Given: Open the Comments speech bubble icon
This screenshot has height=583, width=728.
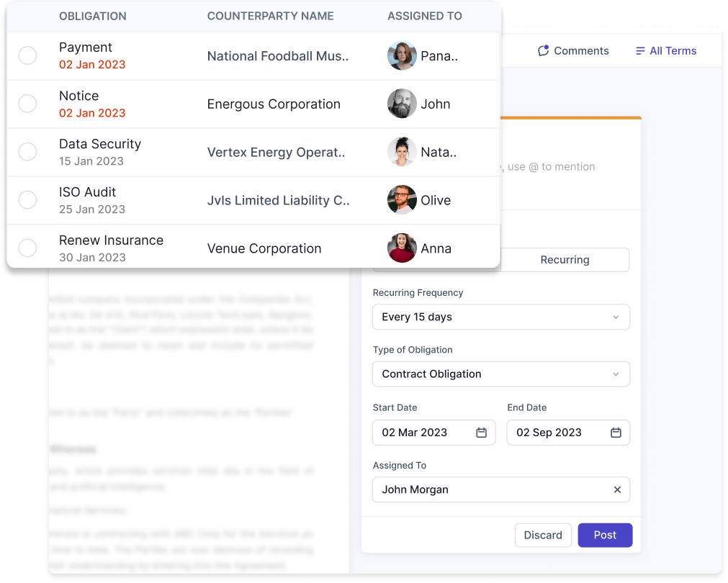Looking at the screenshot, I should point(543,50).
